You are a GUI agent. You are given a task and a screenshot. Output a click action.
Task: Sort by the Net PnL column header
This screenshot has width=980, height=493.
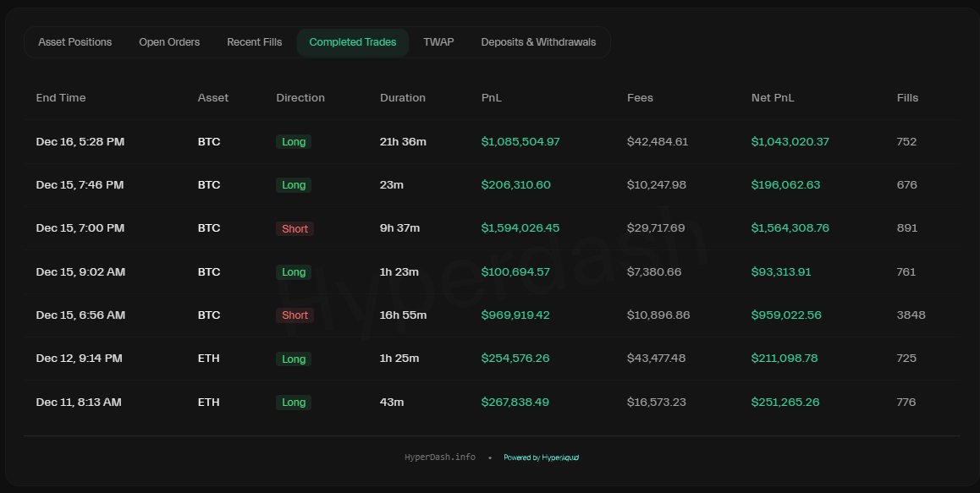pyautogui.click(x=773, y=98)
